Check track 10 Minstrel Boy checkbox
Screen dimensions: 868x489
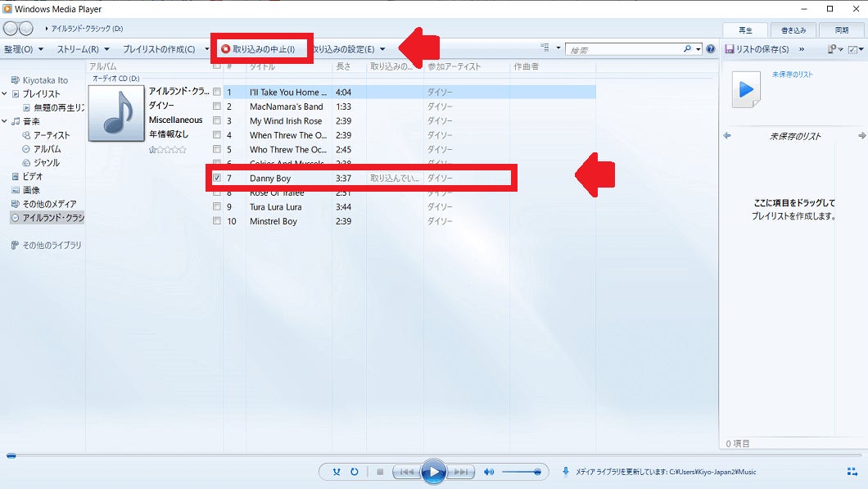coord(217,221)
